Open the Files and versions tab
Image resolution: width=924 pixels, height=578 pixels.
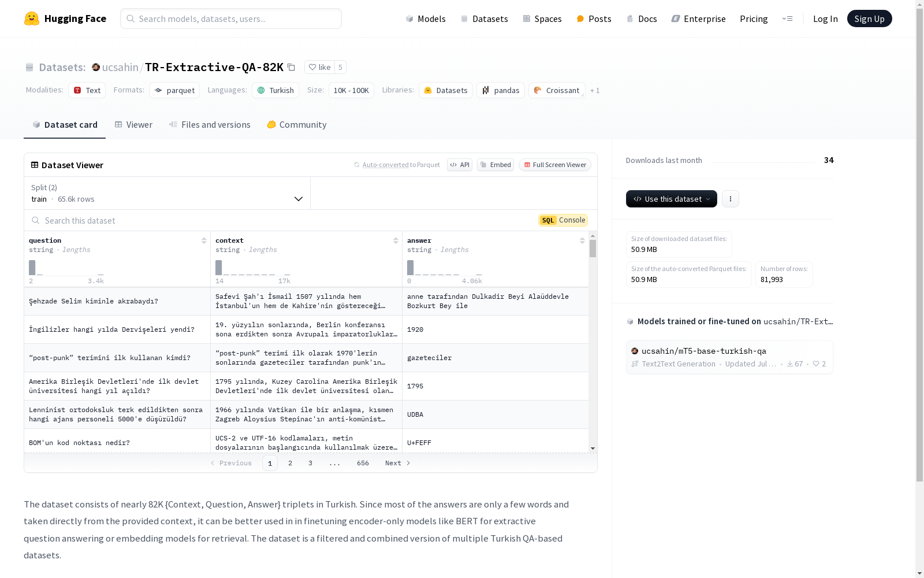point(210,124)
